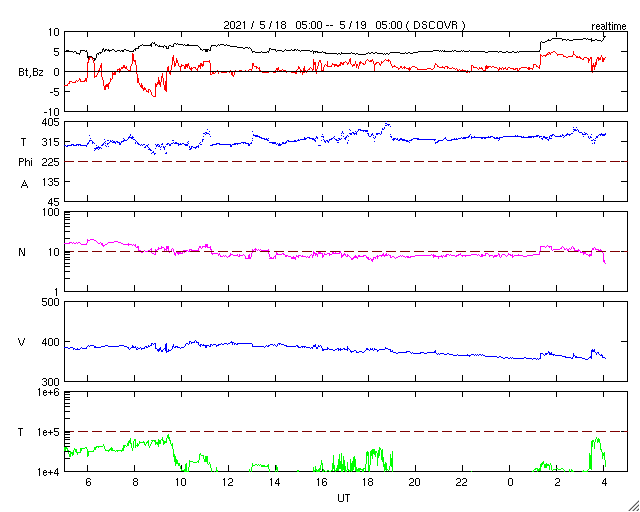Viewport: 640px width, 512px height.
Task: Click the '8' hour label on time axis
Action: coord(135,482)
